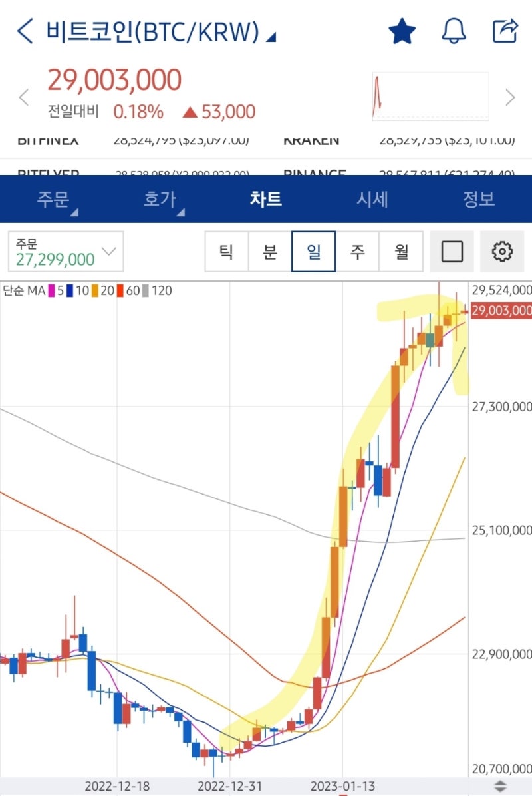Screen dimensions: 532x796
Task: Favorite this coin using the star icon
Action: [402, 30]
